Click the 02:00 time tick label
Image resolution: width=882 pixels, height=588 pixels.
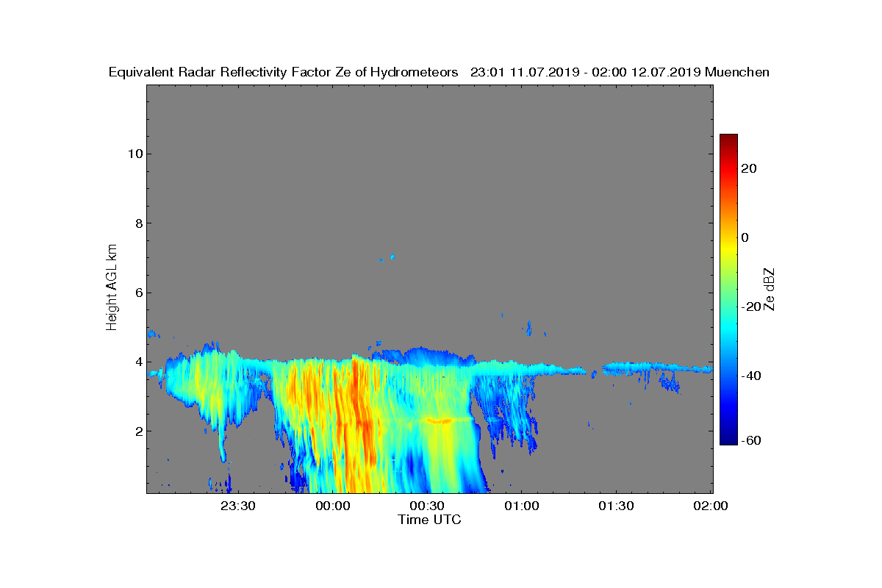point(711,506)
